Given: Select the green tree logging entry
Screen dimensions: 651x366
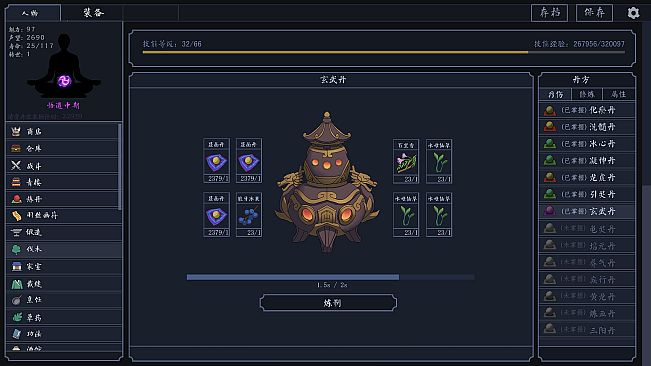Looking at the screenshot, I should (x=63, y=249).
